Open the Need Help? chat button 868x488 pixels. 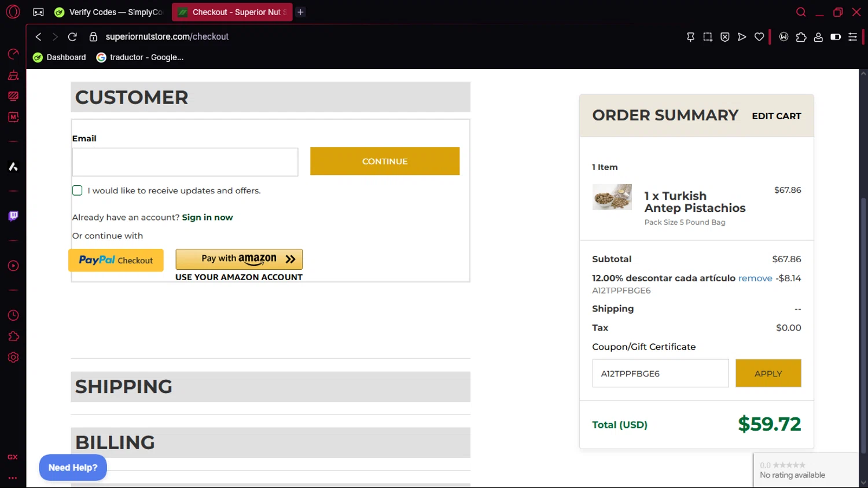[73, 467]
